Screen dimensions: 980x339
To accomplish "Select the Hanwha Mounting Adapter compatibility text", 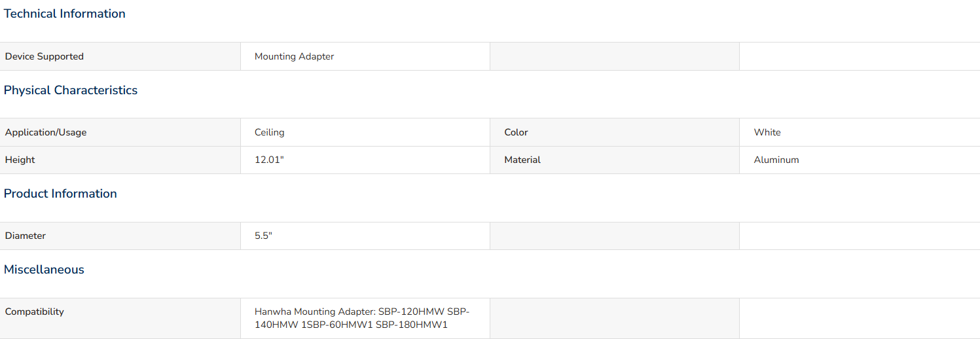I will pyautogui.click(x=362, y=318).
